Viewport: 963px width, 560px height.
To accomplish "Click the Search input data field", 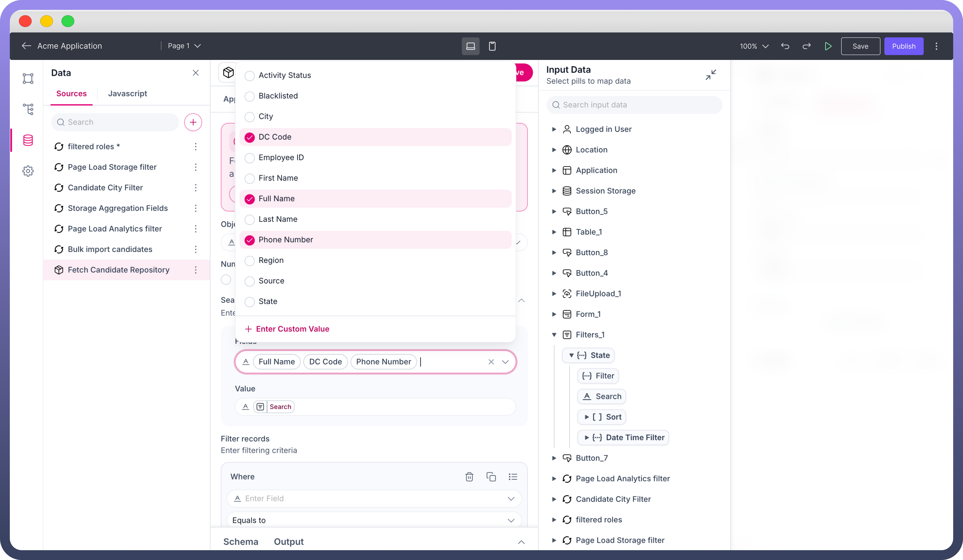I will (x=634, y=105).
